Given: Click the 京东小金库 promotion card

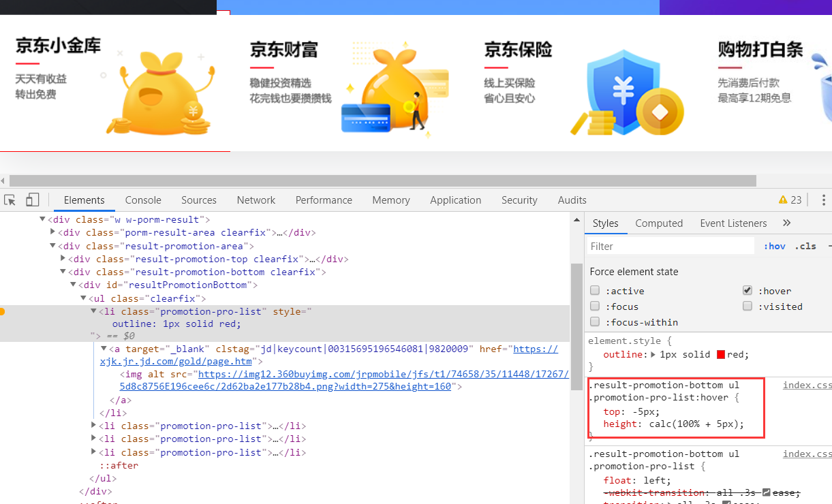Looking at the screenshot, I should pyautogui.click(x=114, y=83).
